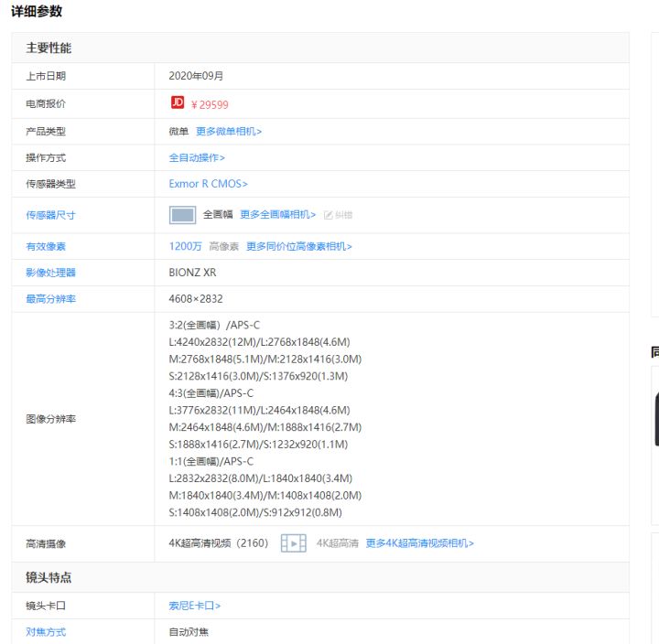
Task: Click the L:3776x2832(11M) resolution line
Action: coord(259,410)
